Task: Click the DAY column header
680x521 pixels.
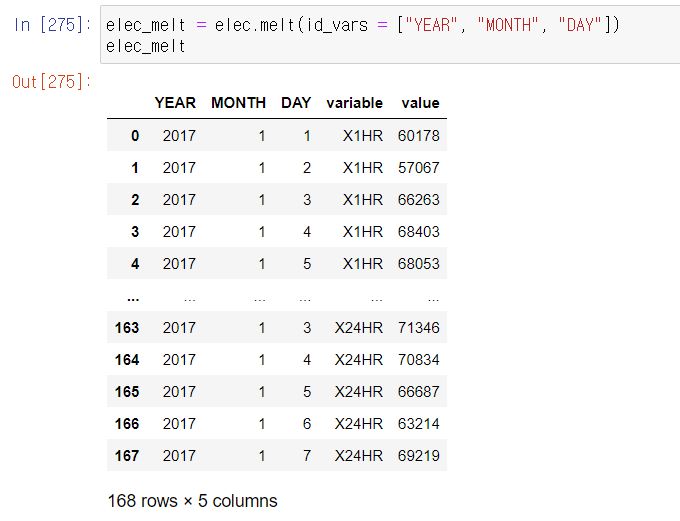Action: pyautogui.click(x=296, y=103)
